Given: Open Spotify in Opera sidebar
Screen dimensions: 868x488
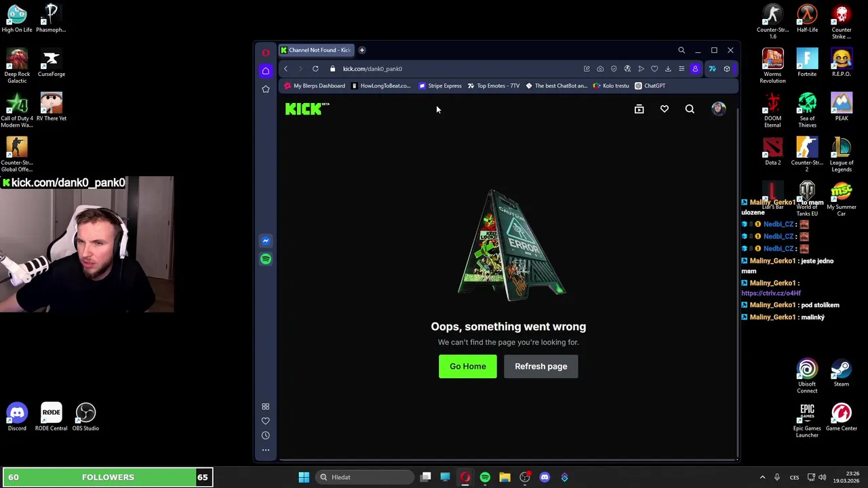Looking at the screenshot, I should coord(266,259).
